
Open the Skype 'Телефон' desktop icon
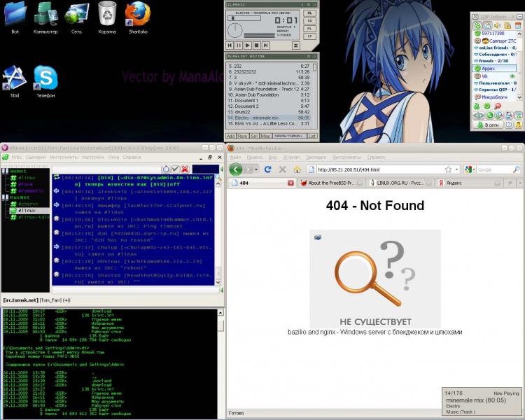click(45, 82)
